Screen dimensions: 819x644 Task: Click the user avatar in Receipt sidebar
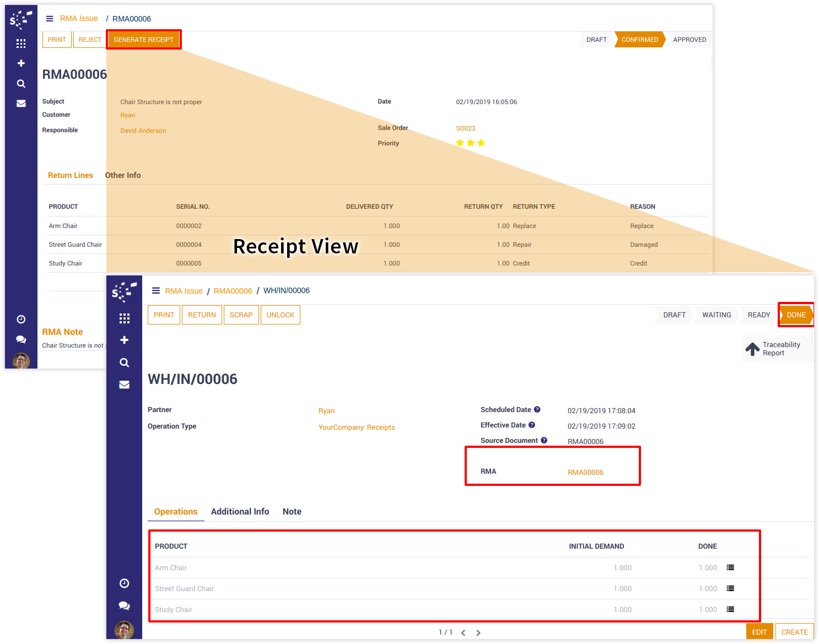click(x=124, y=630)
